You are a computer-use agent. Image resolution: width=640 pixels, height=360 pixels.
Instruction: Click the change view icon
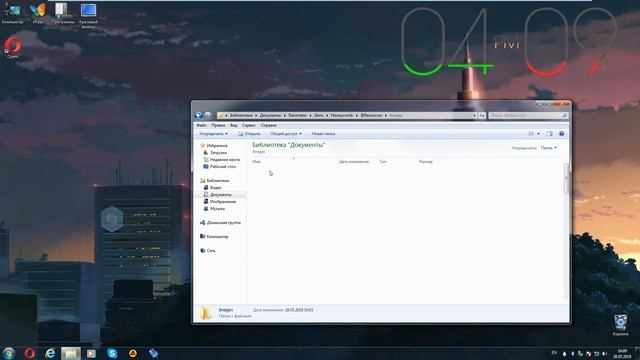click(x=531, y=134)
